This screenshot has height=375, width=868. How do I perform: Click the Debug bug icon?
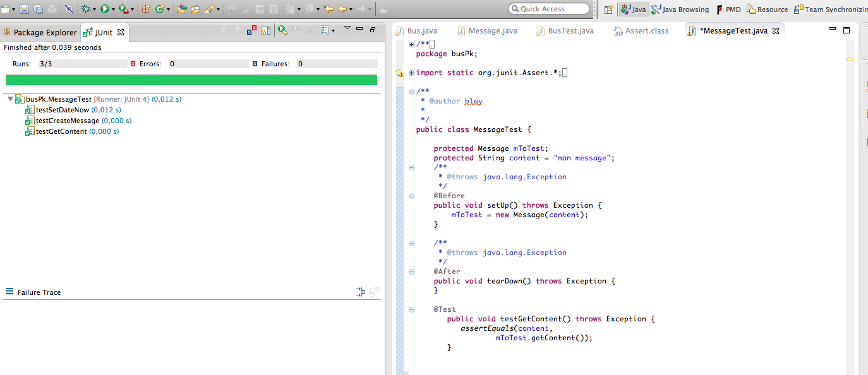pyautogui.click(x=86, y=9)
